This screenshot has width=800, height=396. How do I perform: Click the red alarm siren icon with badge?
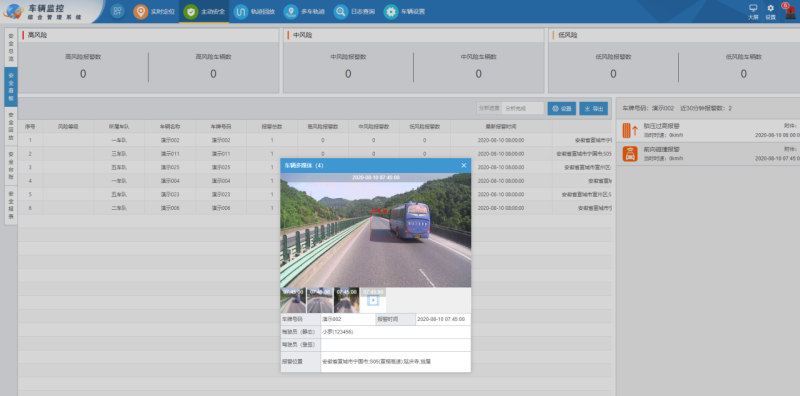(x=790, y=11)
